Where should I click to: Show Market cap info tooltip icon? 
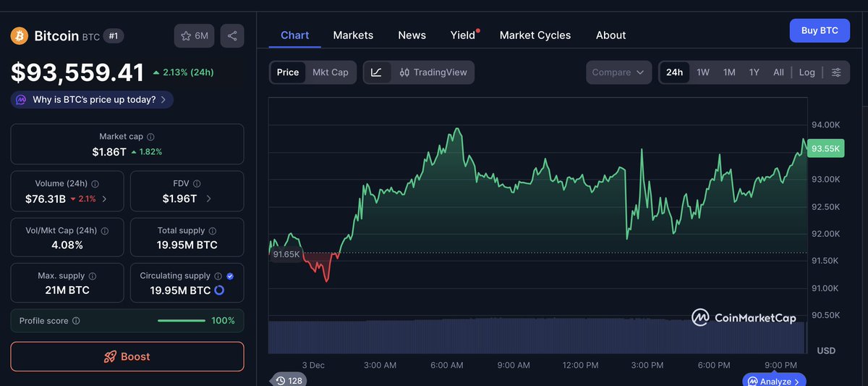tap(150, 136)
